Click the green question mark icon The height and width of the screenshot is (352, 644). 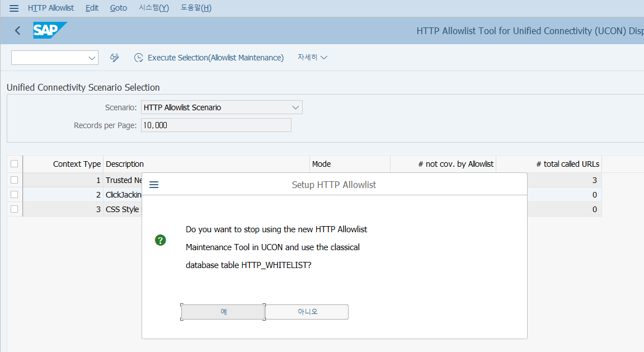pyautogui.click(x=160, y=240)
